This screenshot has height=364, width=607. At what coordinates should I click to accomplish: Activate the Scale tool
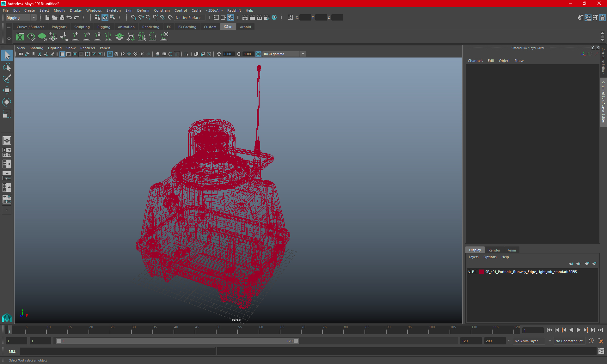click(7, 113)
